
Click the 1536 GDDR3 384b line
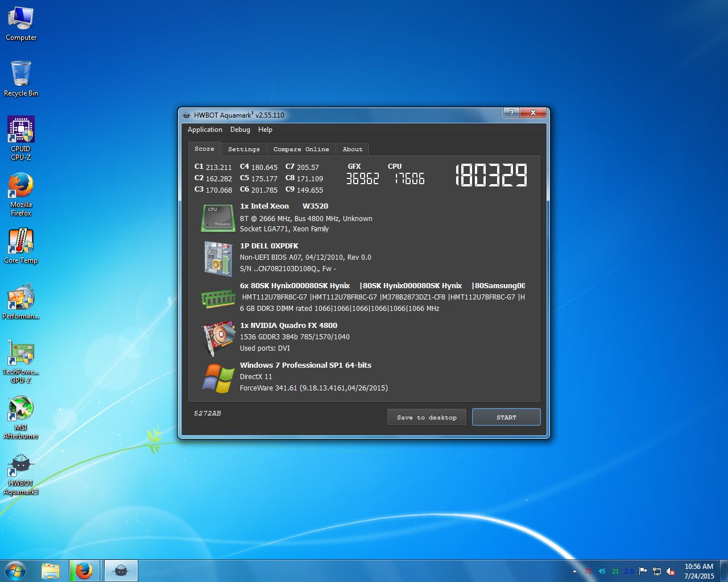(295, 337)
